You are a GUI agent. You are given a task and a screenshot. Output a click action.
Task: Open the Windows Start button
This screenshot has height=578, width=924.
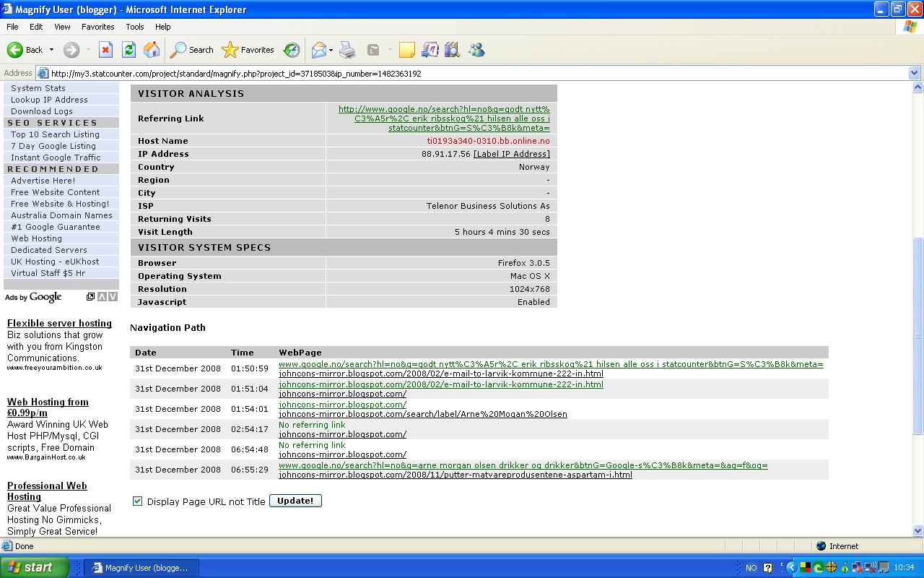(35, 567)
